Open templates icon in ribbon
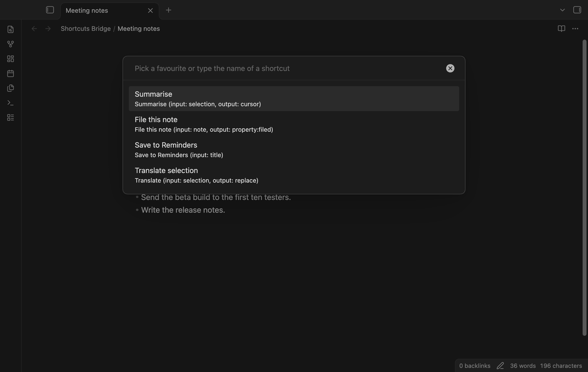 point(10,88)
